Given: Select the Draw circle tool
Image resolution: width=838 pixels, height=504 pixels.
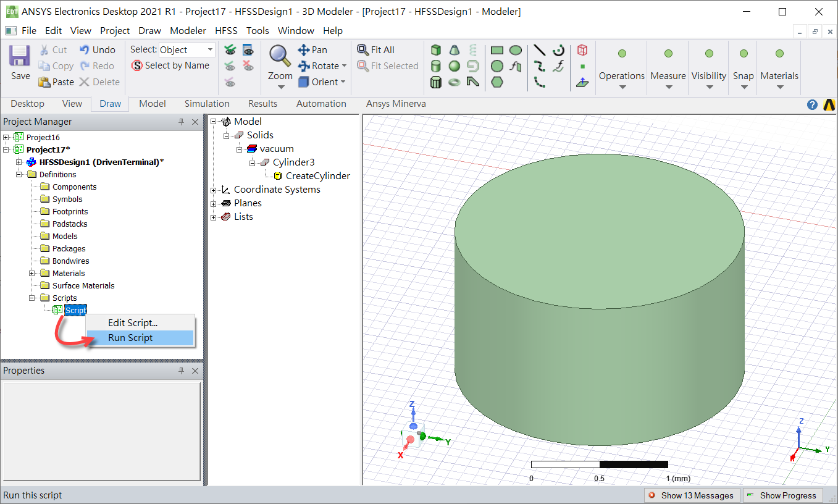Looking at the screenshot, I should 497,66.
